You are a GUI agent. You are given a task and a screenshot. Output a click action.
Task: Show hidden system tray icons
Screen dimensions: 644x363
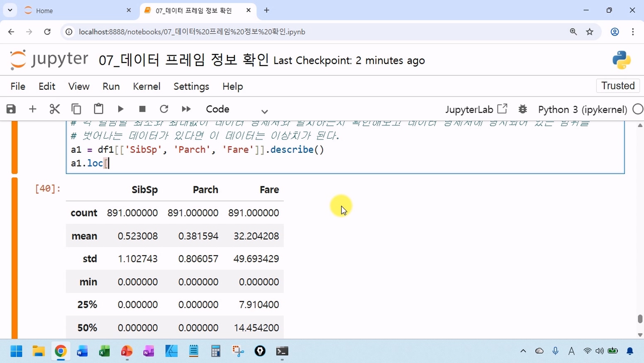coord(523,351)
